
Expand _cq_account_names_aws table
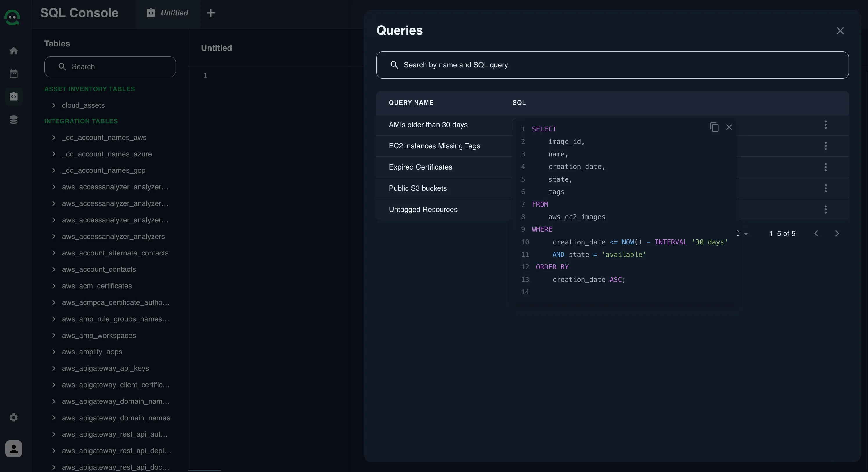[54, 138]
